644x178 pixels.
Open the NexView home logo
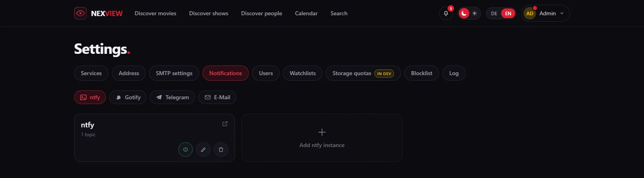pos(99,13)
